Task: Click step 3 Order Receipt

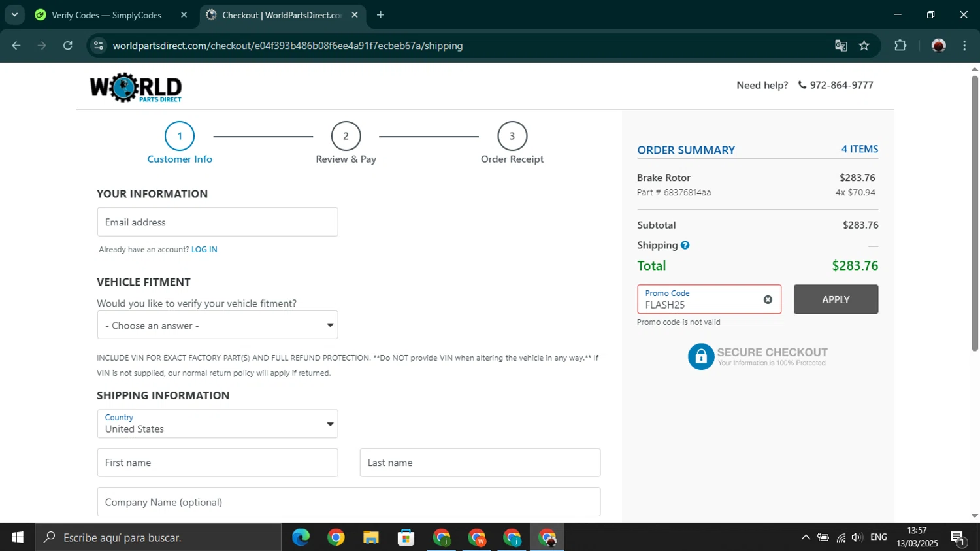Action: (512, 143)
